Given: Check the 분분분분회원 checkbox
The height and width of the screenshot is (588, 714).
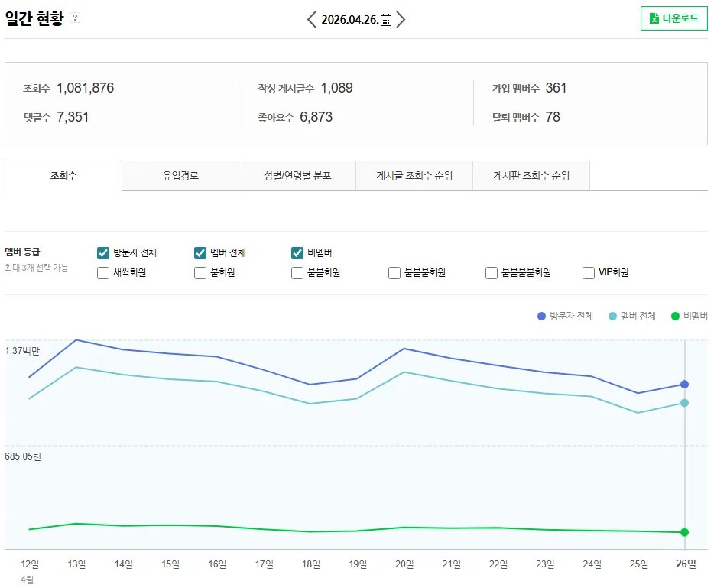Looking at the screenshot, I should pyautogui.click(x=491, y=273).
